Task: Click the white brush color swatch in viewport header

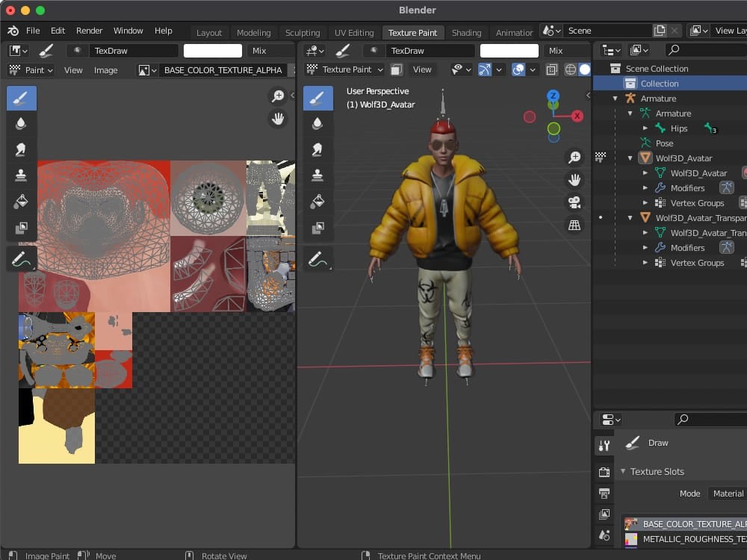Action: (x=509, y=51)
